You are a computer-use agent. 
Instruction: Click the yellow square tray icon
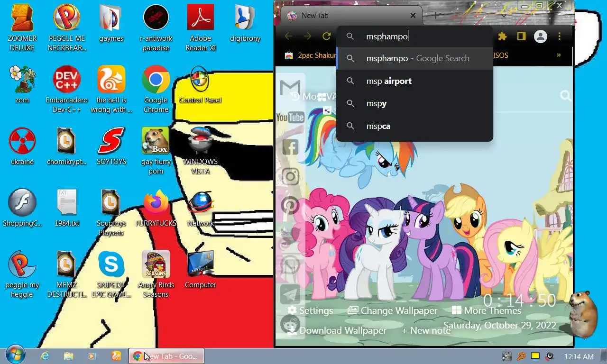click(535, 356)
